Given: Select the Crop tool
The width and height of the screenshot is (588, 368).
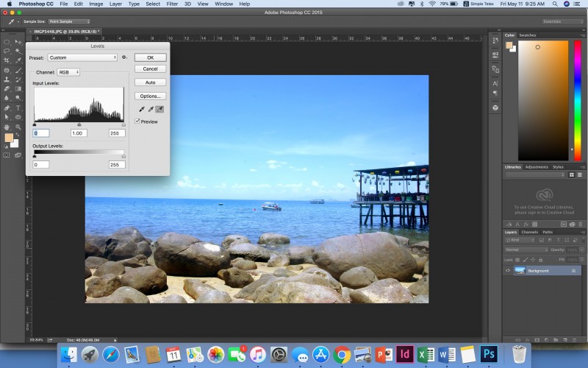Looking at the screenshot, I should click(x=7, y=60).
